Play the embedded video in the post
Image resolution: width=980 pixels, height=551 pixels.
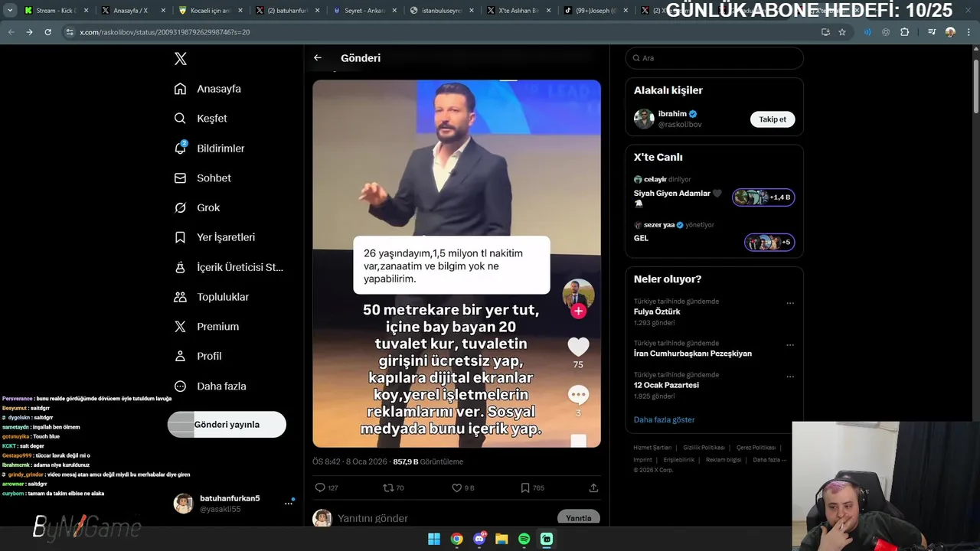456,263
